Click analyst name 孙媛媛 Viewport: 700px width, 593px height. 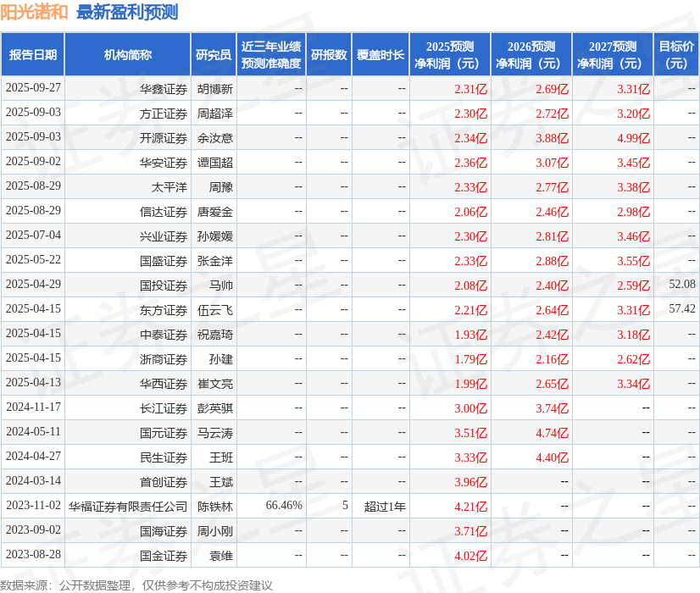(x=215, y=236)
